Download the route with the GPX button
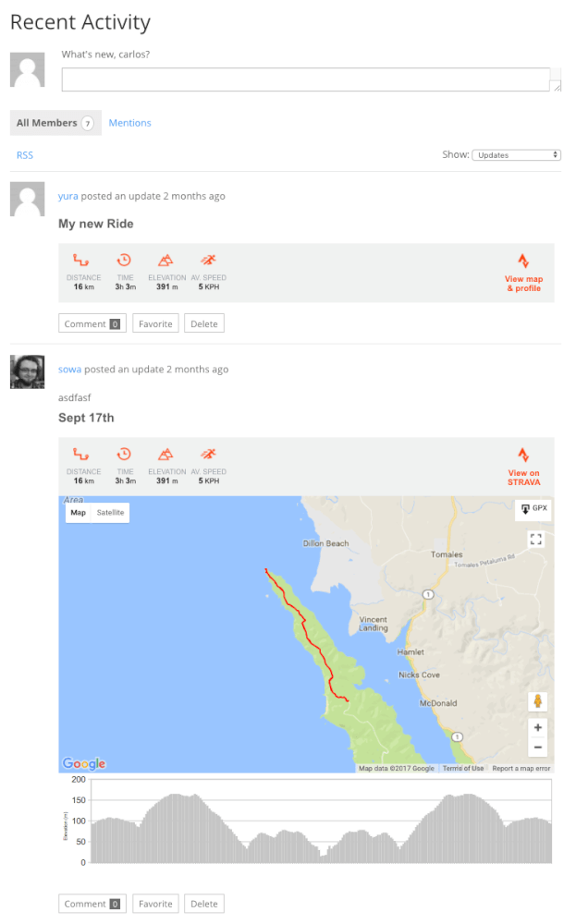This screenshot has height=924, width=576. coord(534,509)
